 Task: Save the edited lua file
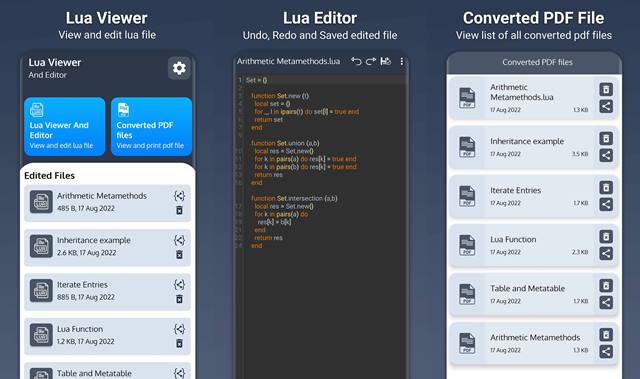click(385, 61)
